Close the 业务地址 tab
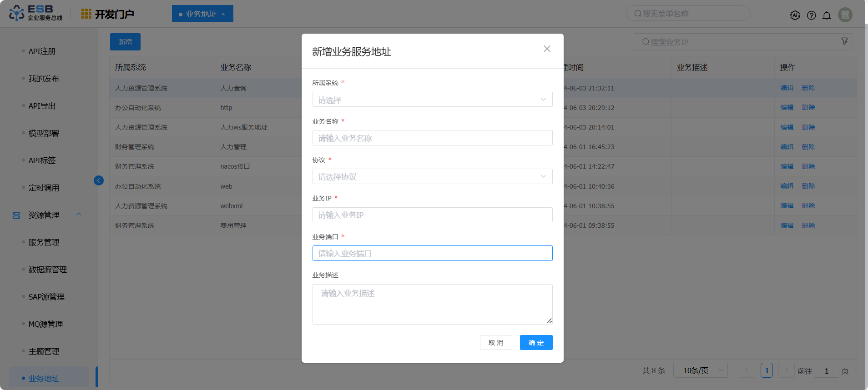Viewport: 868px width, 390px height. click(x=223, y=14)
